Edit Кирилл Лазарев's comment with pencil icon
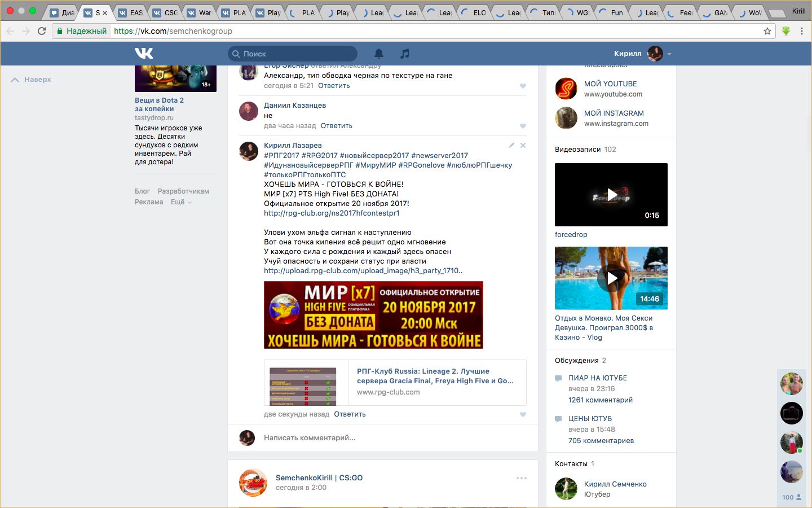812x508 pixels. [511, 146]
